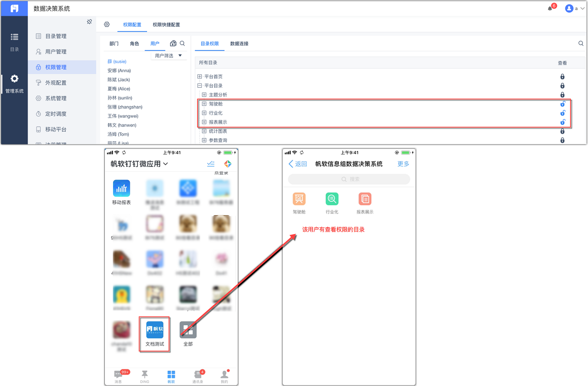Toggle view lock for 平台首页
588x386 pixels.
(x=563, y=76)
